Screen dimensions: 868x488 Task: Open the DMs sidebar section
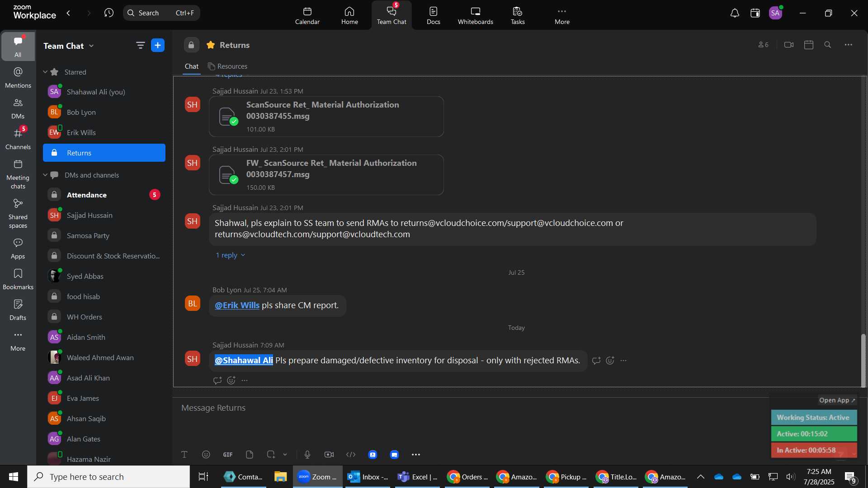point(18,108)
